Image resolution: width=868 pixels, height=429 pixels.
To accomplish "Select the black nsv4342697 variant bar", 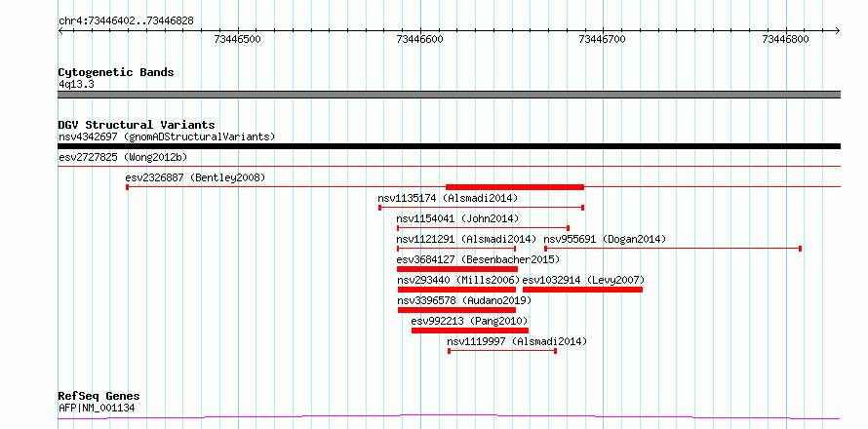I will point(449,146).
